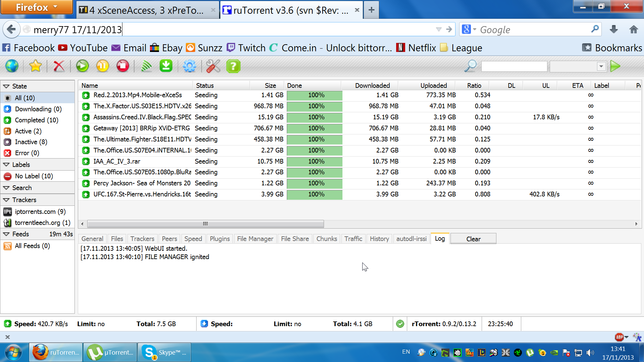Switch to the Files tab
Screen dimensions: 644x362
click(x=117, y=239)
